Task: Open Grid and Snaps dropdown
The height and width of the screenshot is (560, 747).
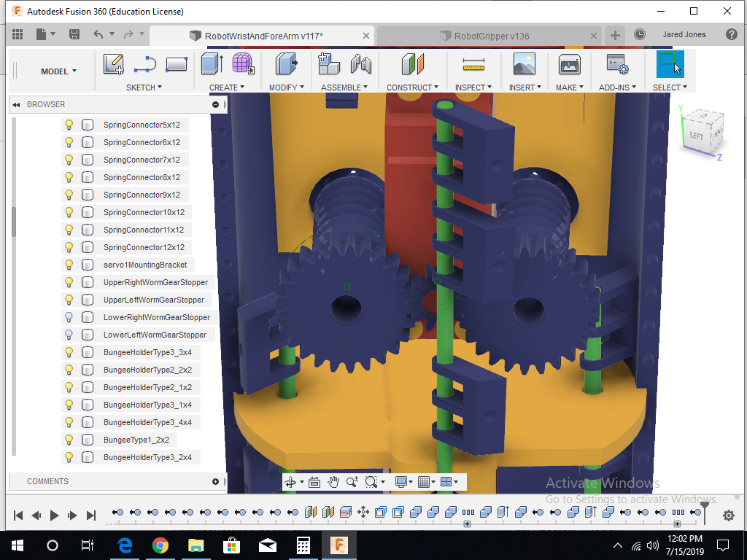Action: pyautogui.click(x=426, y=482)
